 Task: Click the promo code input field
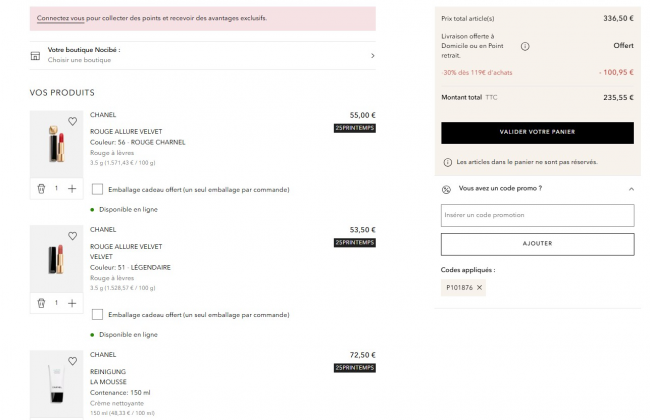click(537, 215)
